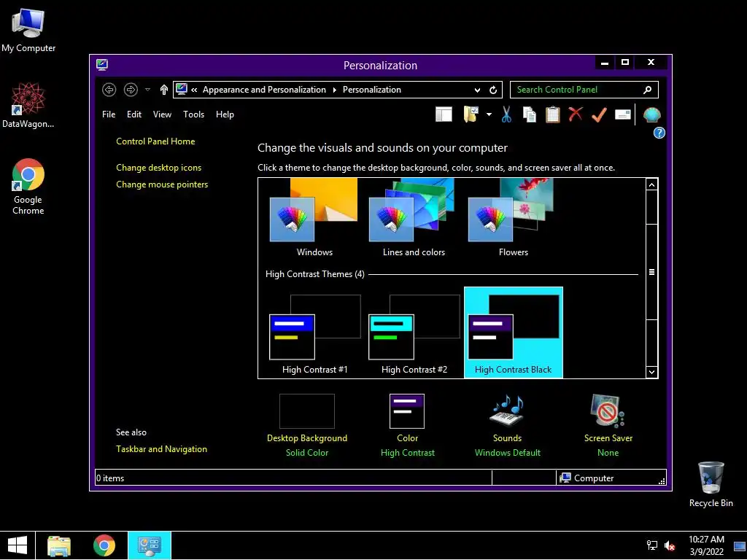The width and height of the screenshot is (747, 560).
Task: Expand the address bar history dropdown
Action: pyautogui.click(x=477, y=90)
